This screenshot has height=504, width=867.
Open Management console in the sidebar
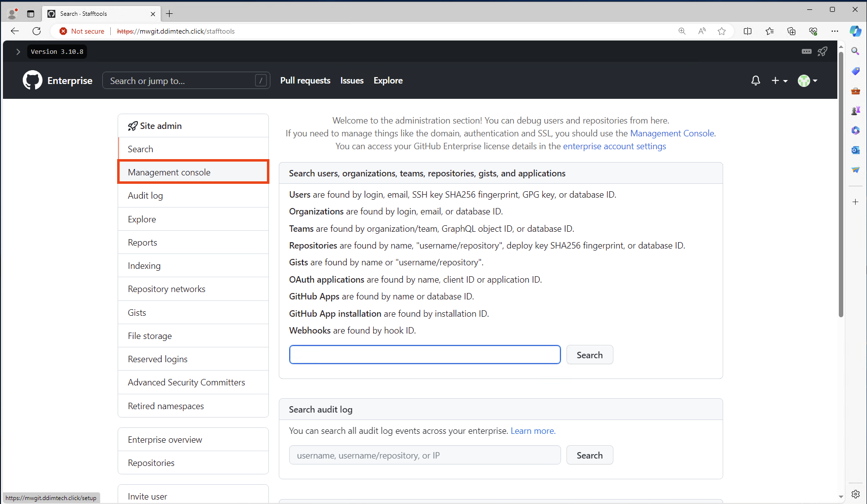pos(193,172)
